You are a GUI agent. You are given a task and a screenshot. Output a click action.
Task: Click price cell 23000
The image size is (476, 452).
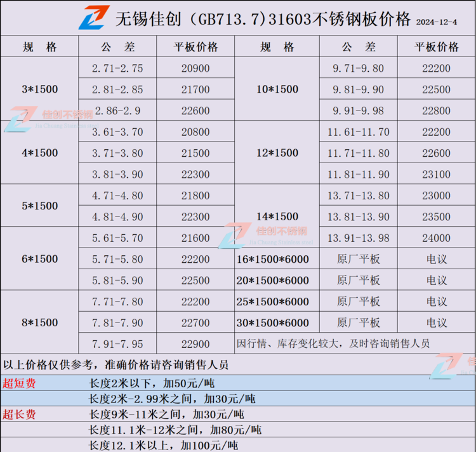436,195
